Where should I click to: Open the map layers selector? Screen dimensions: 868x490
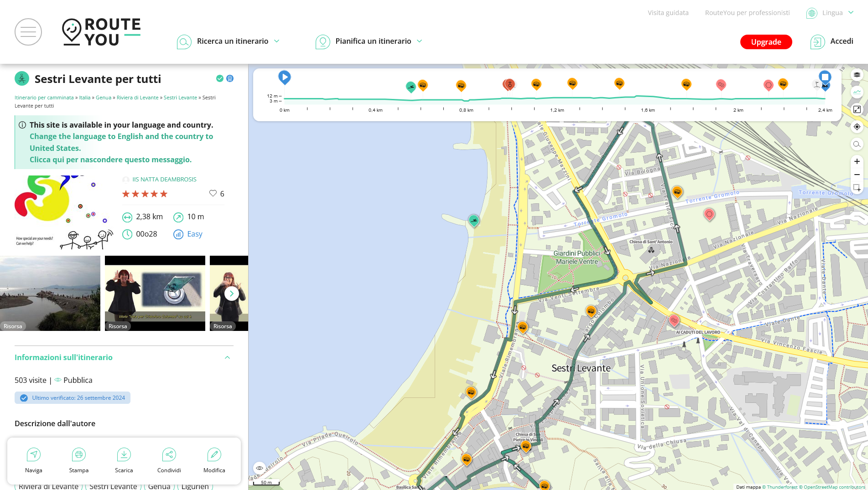[857, 75]
